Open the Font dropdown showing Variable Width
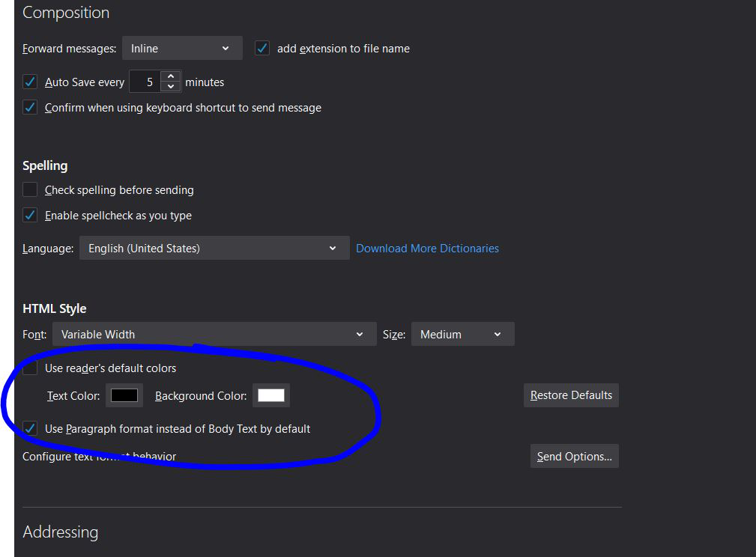The height and width of the screenshot is (557, 756). pyautogui.click(x=214, y=334)
